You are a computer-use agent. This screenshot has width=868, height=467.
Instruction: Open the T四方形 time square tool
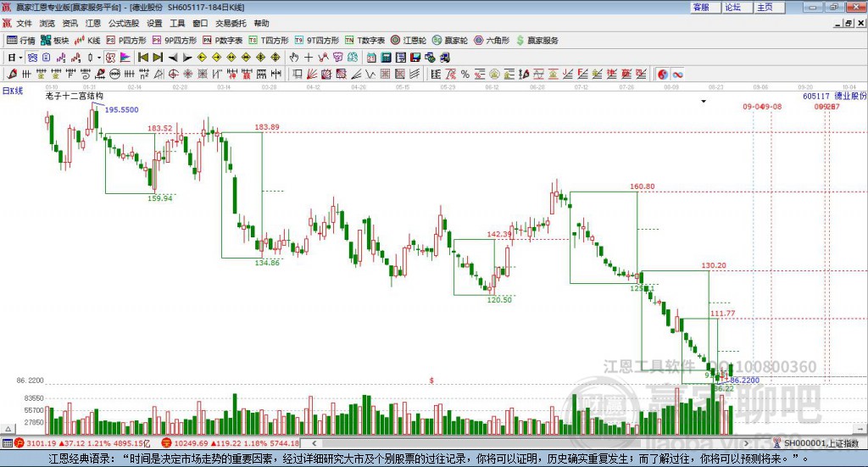coord(269,41)
